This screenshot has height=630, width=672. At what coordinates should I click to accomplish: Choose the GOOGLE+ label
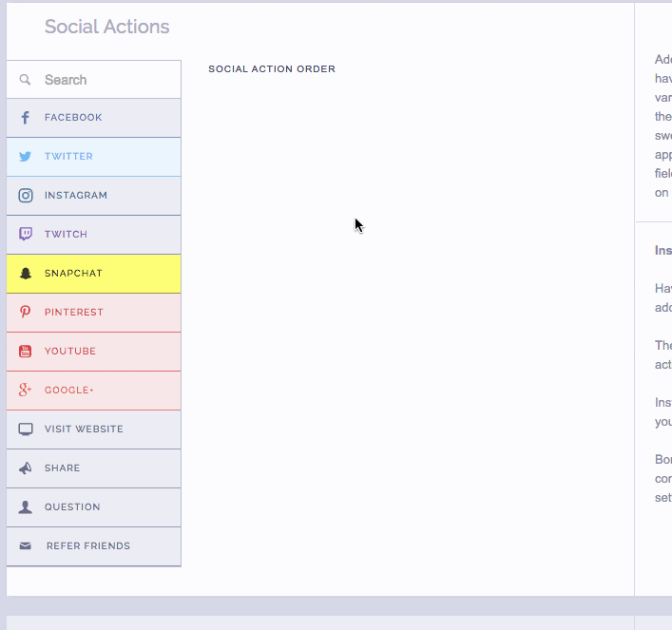[x=69, y=390]
